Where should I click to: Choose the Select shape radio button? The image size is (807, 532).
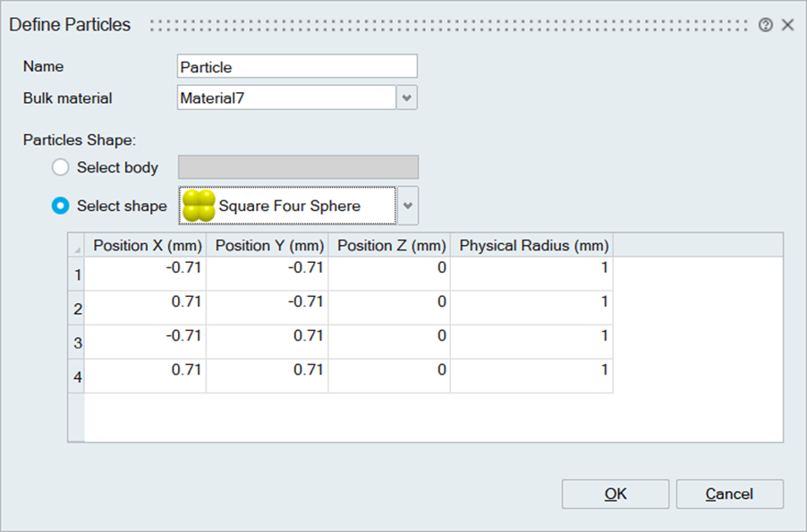pyautogui.click(x=61, y=206)
